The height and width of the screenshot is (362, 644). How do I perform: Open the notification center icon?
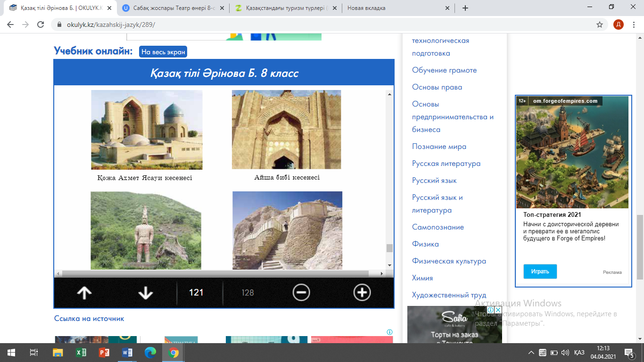(x=629, y=353)
